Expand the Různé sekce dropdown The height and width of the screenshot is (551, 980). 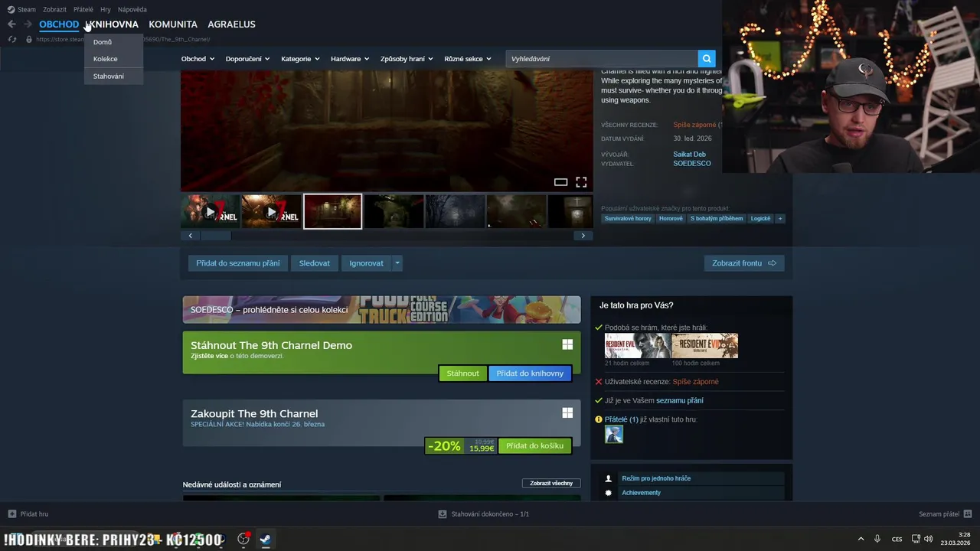pyautogui.click(x=468, y=59)
